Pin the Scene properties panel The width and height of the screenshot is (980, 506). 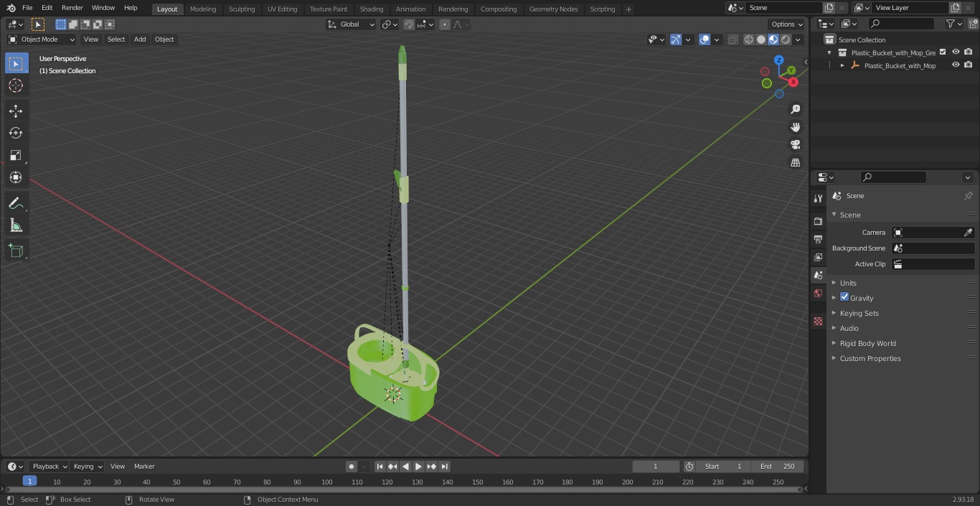pos(968,195)
